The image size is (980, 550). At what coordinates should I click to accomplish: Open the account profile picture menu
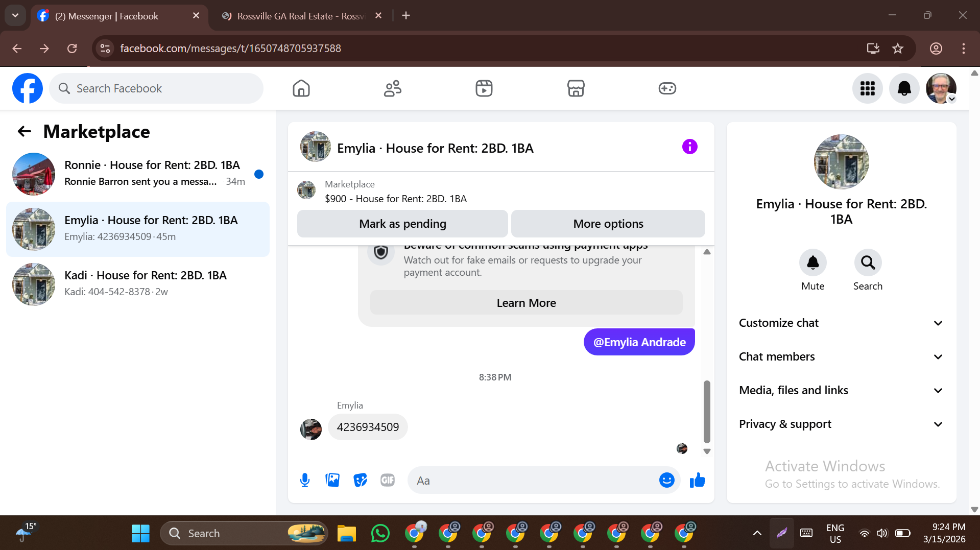[941, 88]
